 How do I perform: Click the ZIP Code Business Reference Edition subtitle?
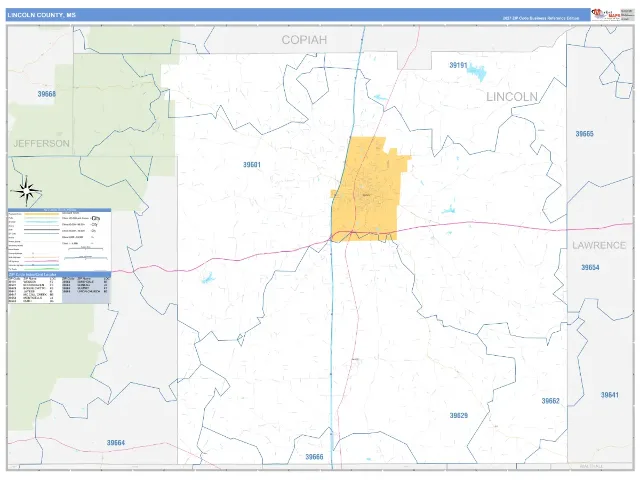pos(540,18)
